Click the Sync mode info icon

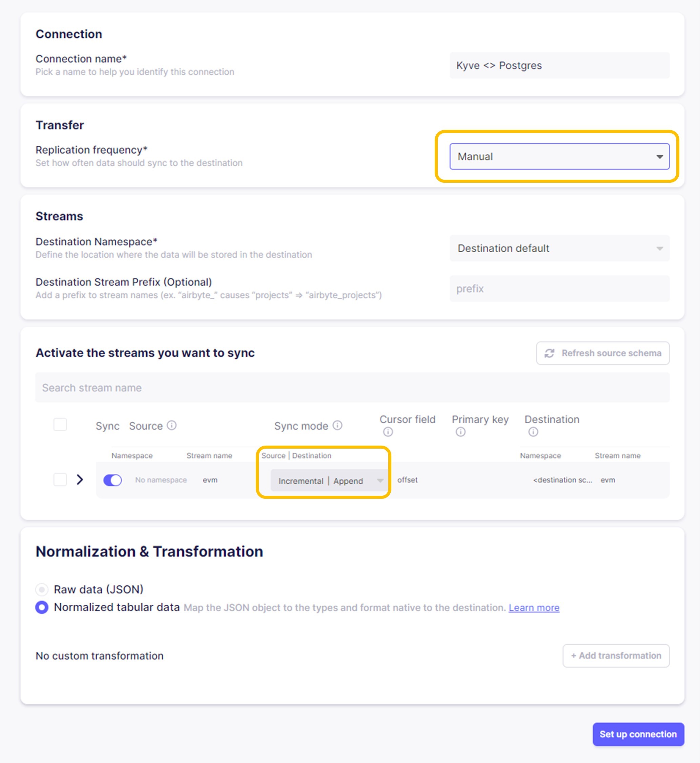click(337, 425)
